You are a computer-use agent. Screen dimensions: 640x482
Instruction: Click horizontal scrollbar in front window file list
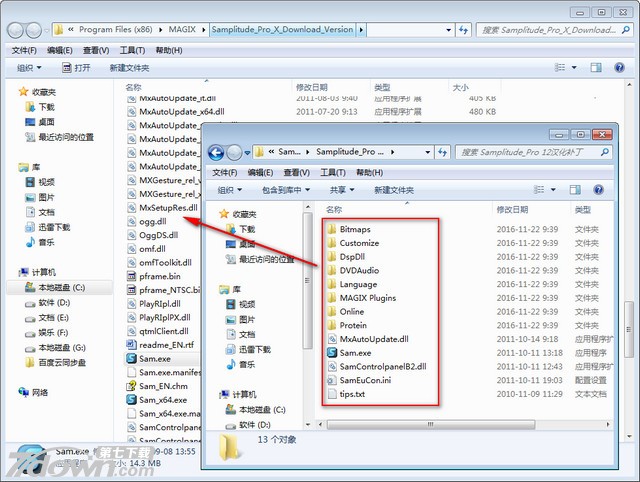click(431, 424)
